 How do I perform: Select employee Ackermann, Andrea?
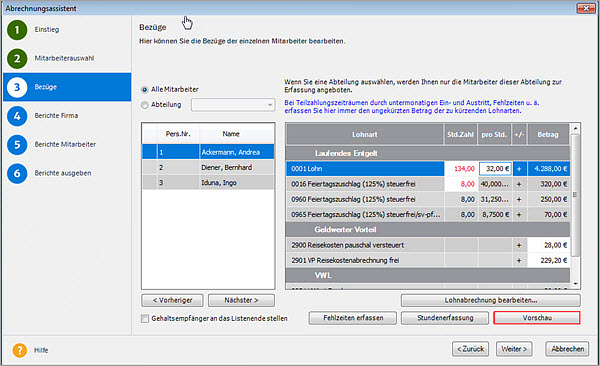click(208, 152)
